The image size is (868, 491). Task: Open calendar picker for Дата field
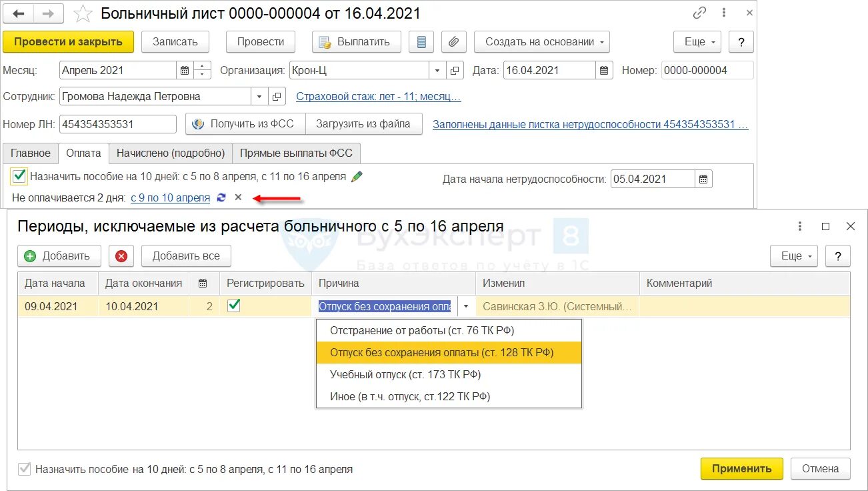(604, 70)
